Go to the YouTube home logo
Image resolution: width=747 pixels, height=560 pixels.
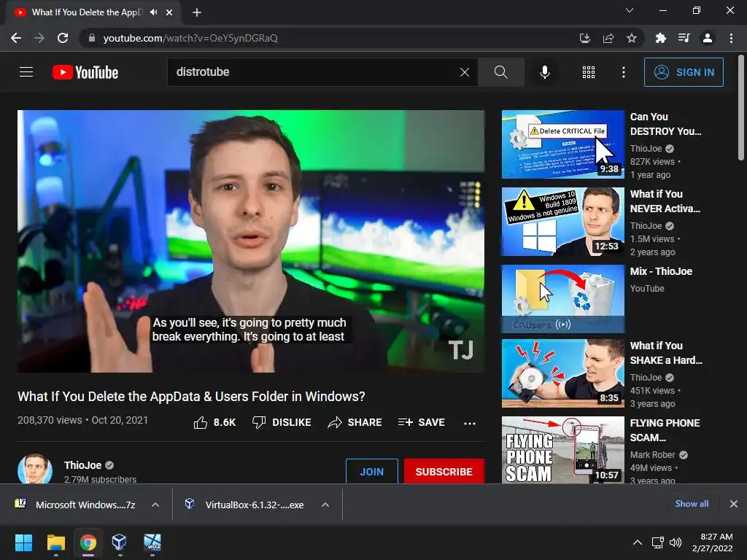pos(85,72)
